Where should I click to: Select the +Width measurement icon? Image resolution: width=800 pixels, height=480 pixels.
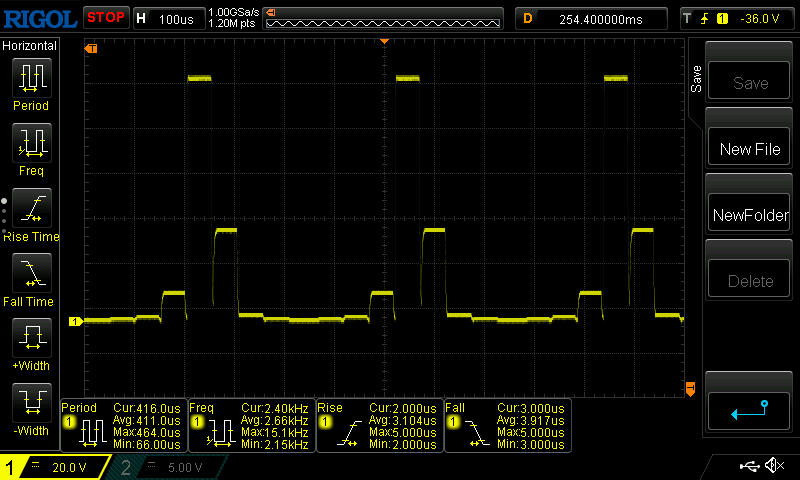(32, 338)
